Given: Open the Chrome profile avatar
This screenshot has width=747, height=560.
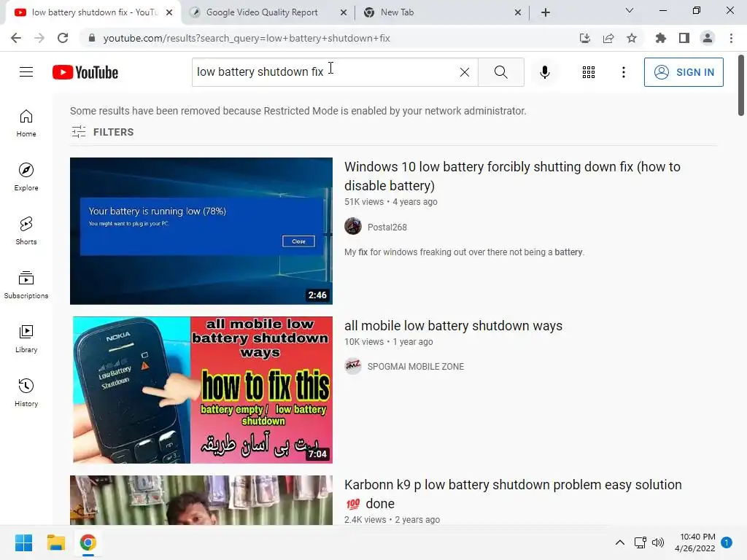Looking at the screenshot, I should click(x=708, y=38).
